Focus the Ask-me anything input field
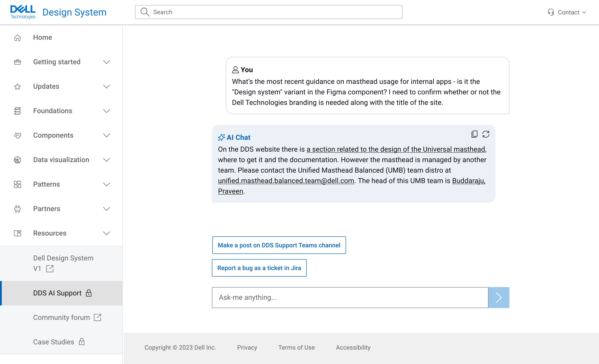The height and width of the screenshot is (364, 599). pyautogui.click(x=350, y=297)
